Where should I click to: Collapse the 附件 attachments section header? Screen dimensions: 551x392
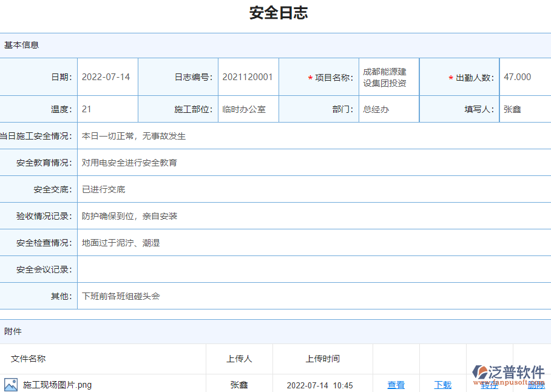click(x=10, y=331)
